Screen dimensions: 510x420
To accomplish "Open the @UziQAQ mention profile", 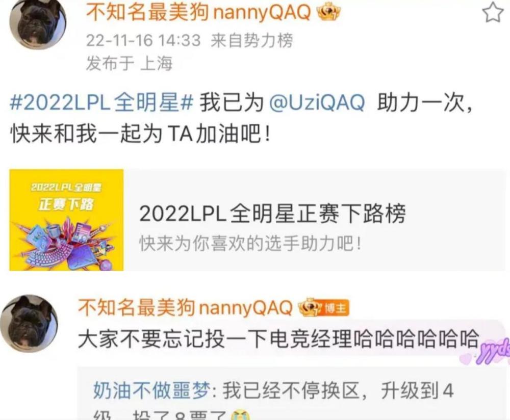I will (317, 102).
